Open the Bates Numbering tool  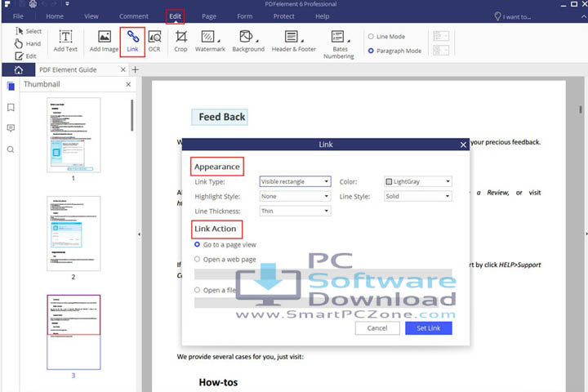[x=339, y=45]
